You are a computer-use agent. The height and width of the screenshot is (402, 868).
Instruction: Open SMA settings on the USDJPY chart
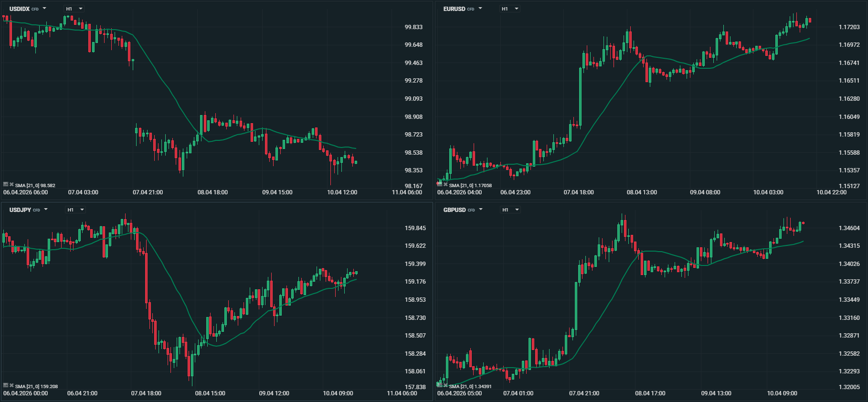[x=6, y=385]
